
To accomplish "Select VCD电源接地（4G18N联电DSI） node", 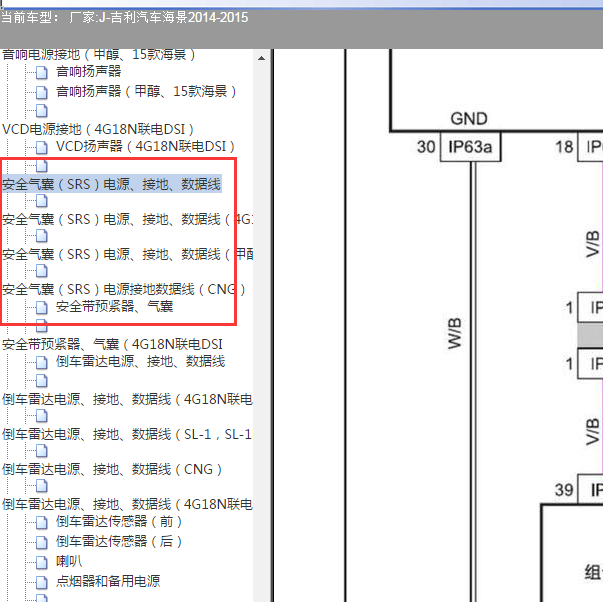I will (98, 129).
